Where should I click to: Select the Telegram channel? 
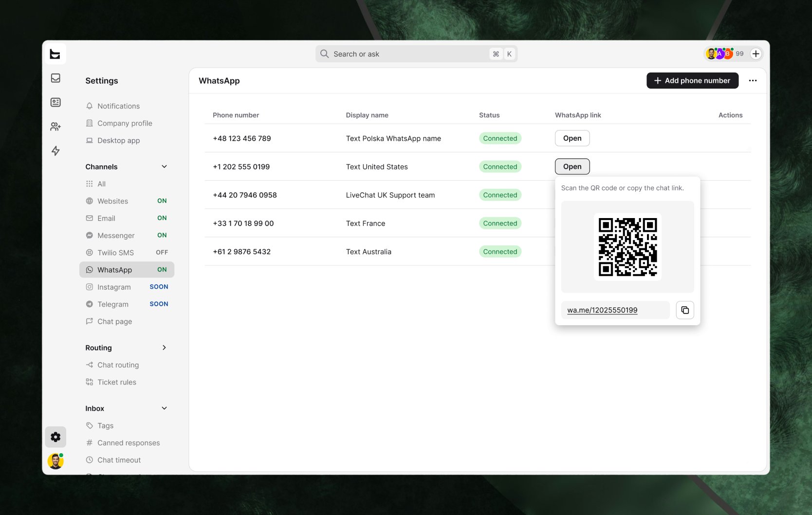(127, 304)
